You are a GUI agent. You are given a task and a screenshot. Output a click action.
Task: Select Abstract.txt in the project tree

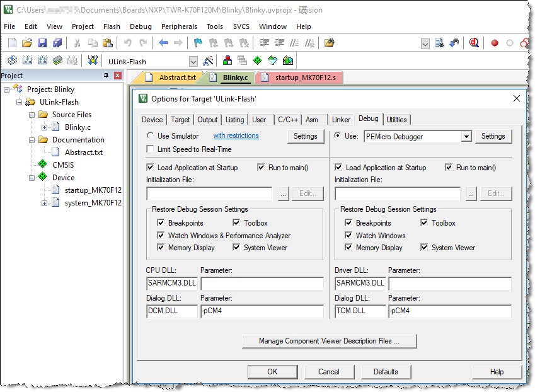tap(84, 153)
